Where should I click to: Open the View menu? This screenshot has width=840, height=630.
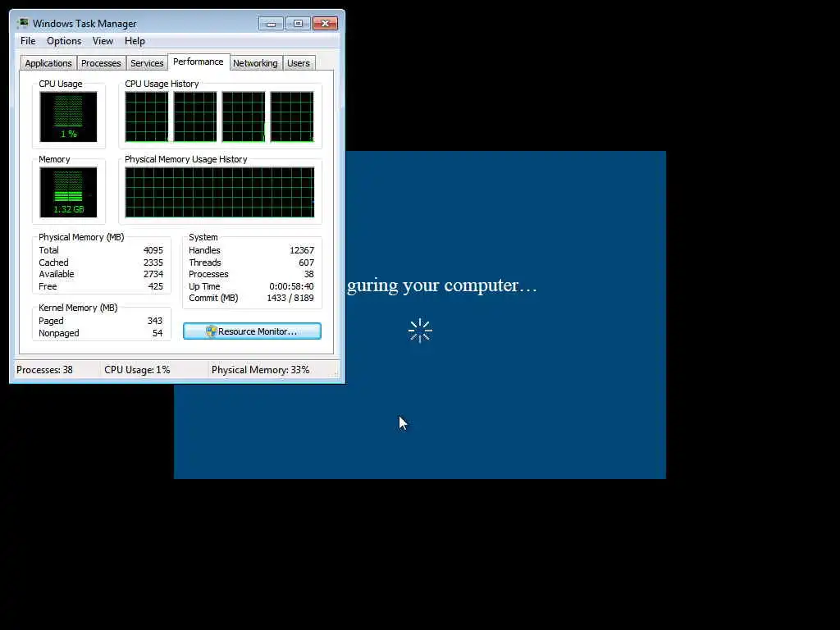103,41
